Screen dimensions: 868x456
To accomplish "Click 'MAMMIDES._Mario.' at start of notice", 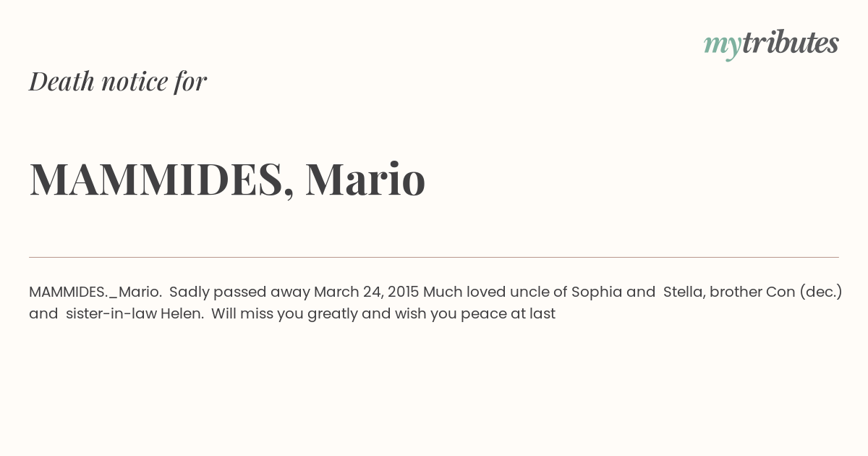I will pos(95,292).
